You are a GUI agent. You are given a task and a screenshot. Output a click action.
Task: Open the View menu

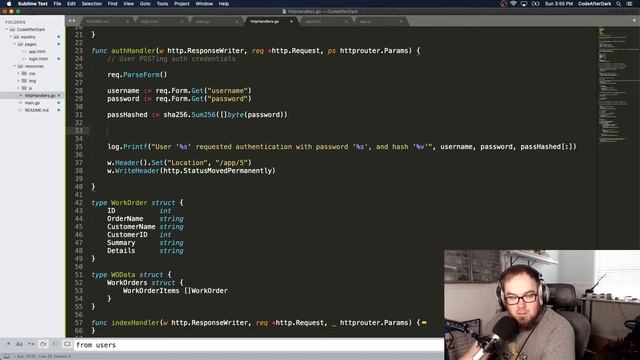129,4
